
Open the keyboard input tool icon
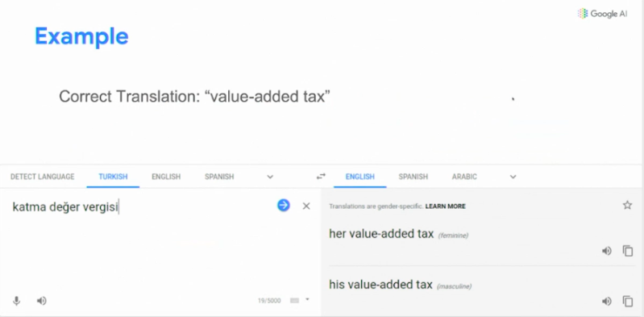294,301
